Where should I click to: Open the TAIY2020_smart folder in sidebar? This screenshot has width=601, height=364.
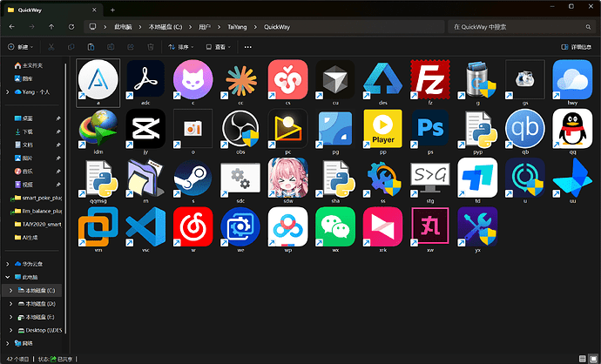coord(38,224)
